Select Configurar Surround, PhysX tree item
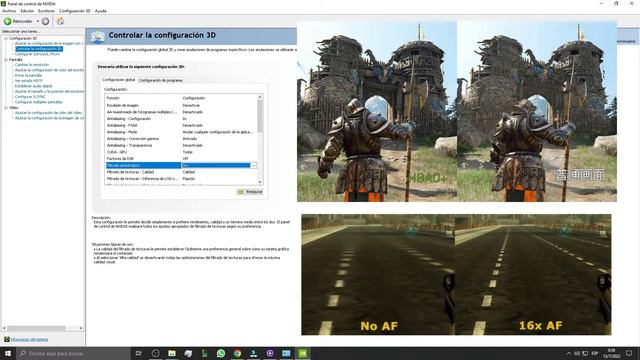Screen dimensions: 640x360 tap(37, 54)
